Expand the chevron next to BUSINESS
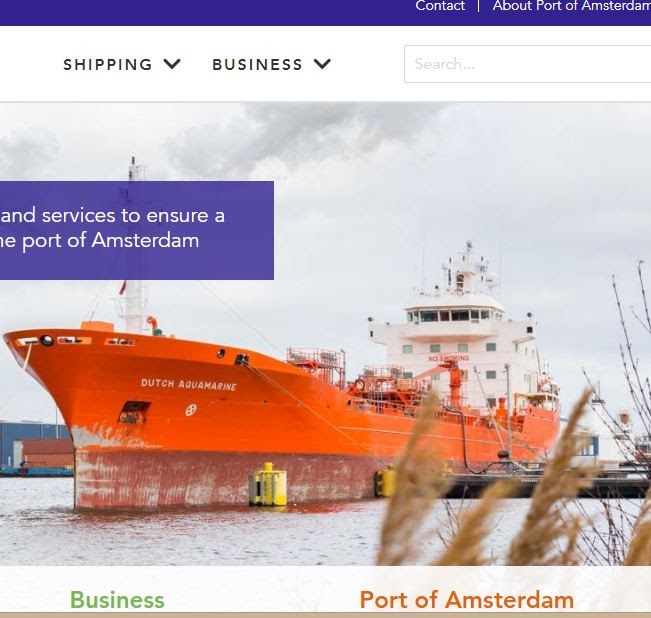This screenshot has width=651, height=618. coord(322,64)
